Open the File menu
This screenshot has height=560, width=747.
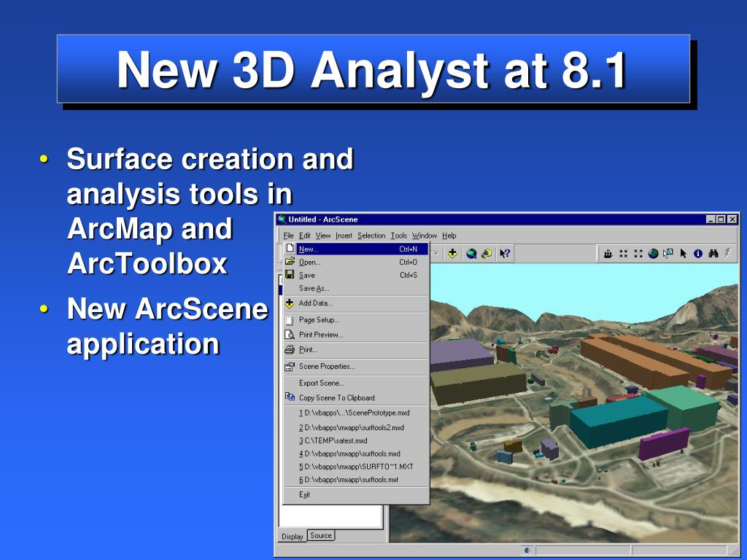point(288,236)
